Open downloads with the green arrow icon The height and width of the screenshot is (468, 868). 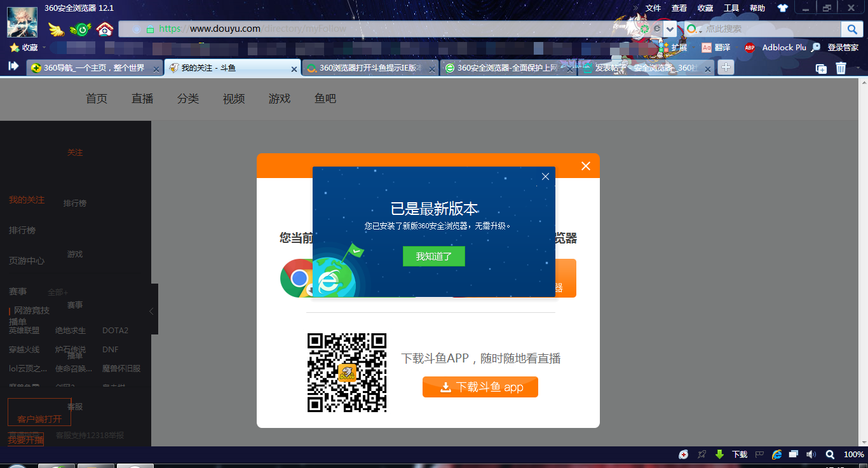pyautogui.click(x=720, y=455)
